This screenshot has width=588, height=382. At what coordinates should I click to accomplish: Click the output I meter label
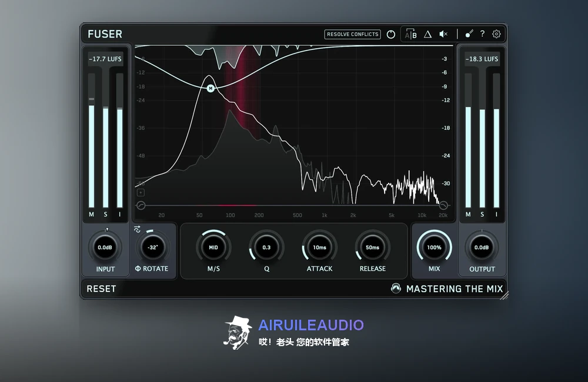[496, 215]
